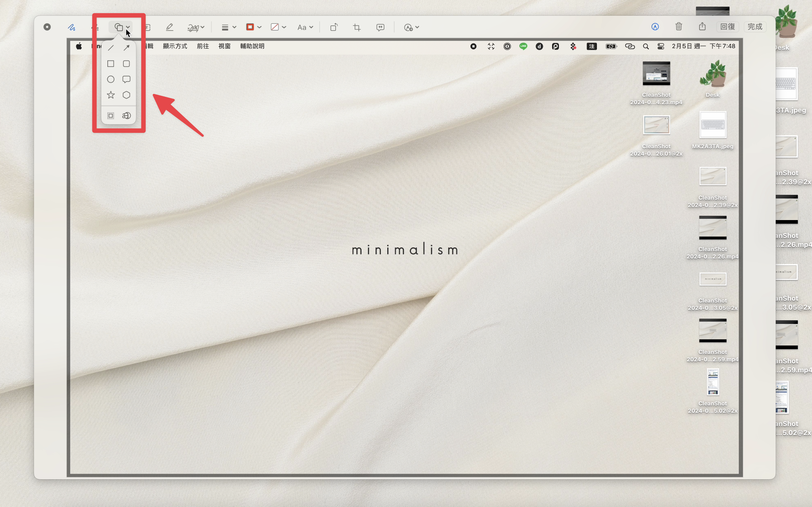Select the Sketch pen tool
Screen dimensions: 812x507
tap(71, 27)
